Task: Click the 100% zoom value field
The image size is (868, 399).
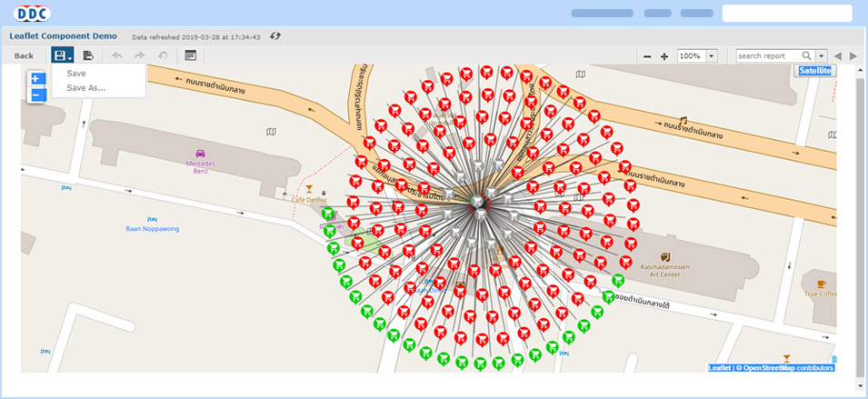Action: 691,55
